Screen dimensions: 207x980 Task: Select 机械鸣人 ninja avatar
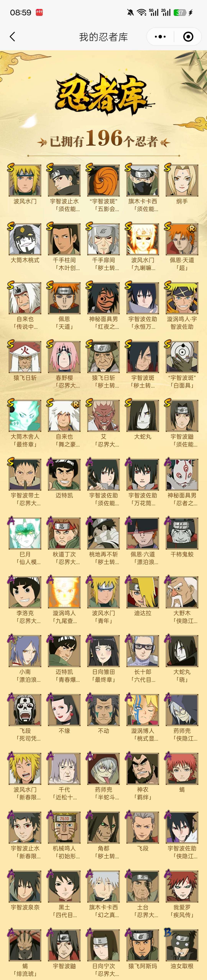point(64,827)
